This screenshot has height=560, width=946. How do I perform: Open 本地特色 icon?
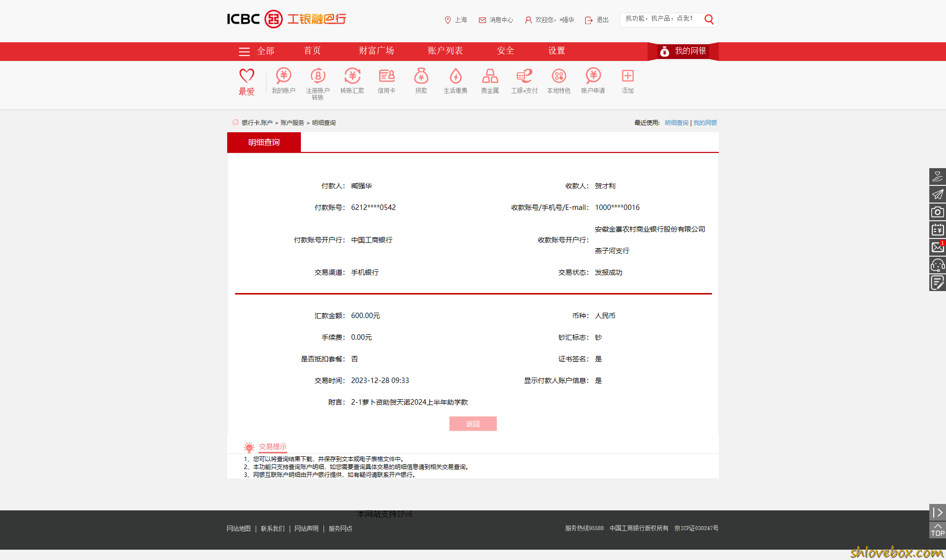coord(559,76)
